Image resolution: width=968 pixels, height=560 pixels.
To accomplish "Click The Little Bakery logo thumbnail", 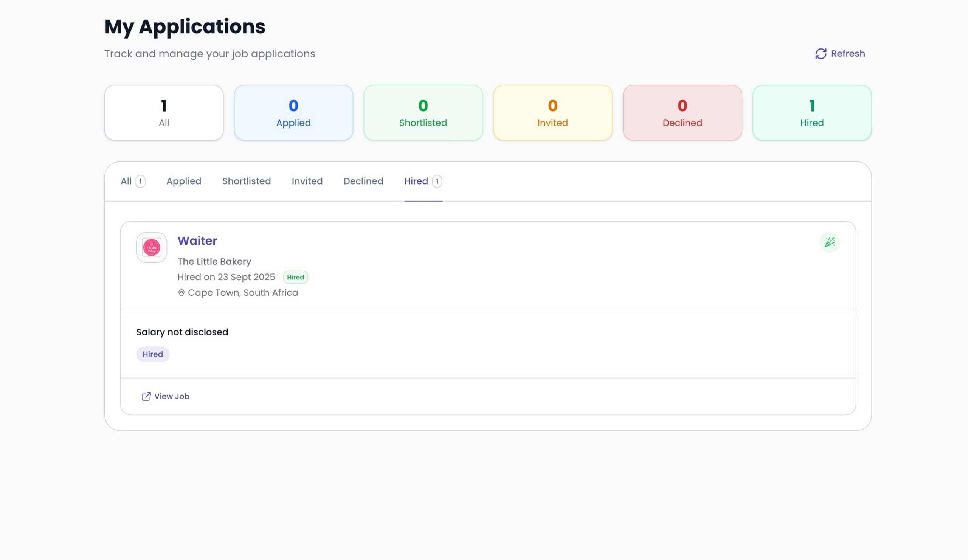I will 151,248.
